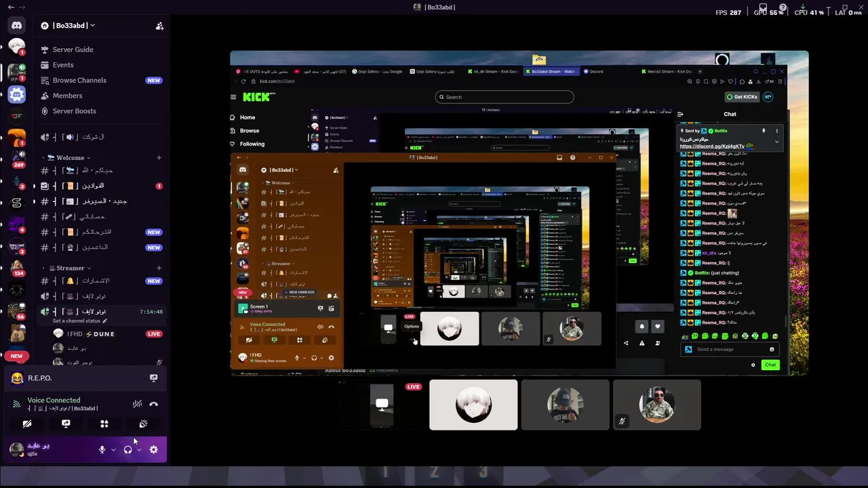Open the server with 269 badge

tap(17, 158)
